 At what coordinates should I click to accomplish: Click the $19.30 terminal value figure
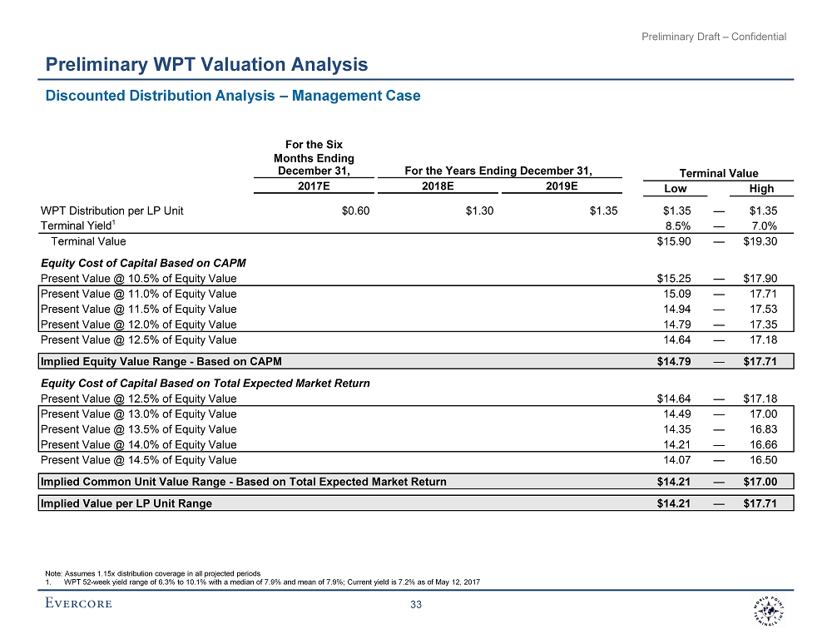(760, 241)
